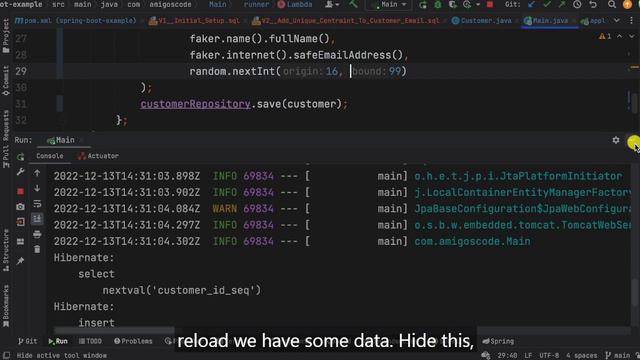
Task: Toggle soft-wrap in console
Action: (x=37, y=203)
